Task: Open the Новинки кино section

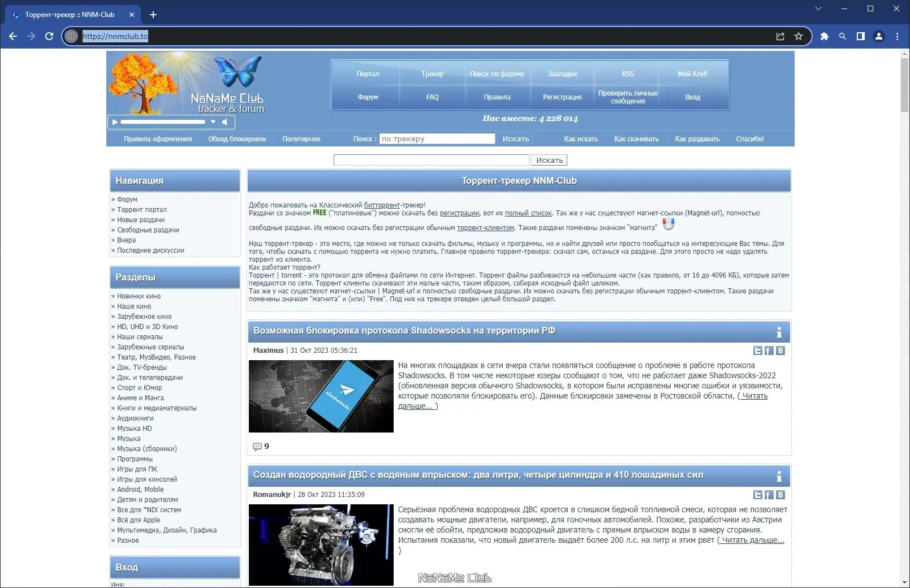Action: [x=139, y=296]
